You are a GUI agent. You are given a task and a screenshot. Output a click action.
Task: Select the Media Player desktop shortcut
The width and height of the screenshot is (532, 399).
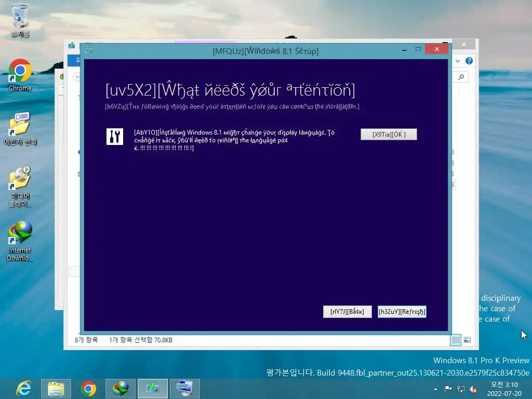[20, 187]
